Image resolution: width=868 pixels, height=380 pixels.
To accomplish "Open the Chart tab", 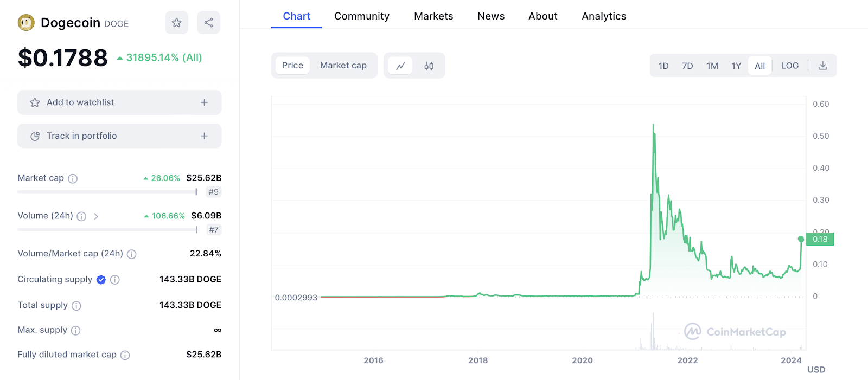I will (297, 16).
